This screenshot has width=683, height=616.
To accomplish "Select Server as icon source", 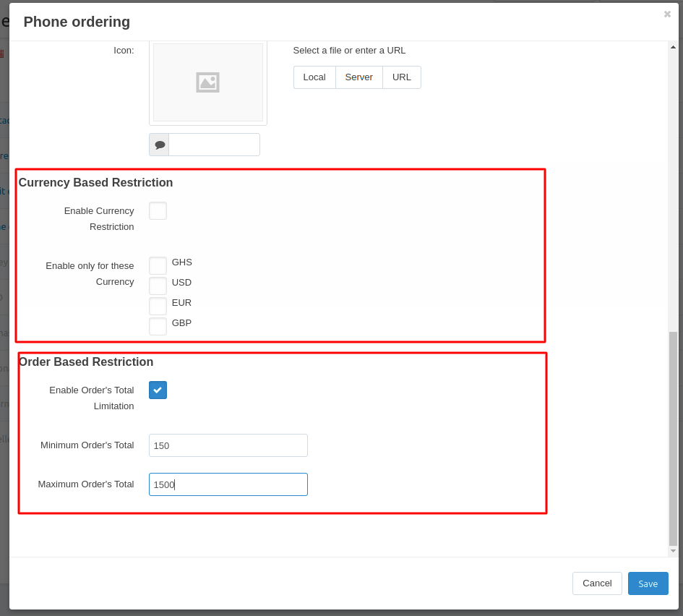I will pyautogui.click(x=358, y=77).
